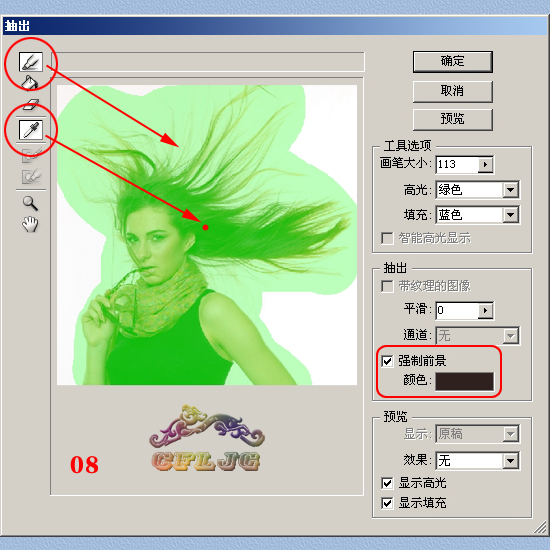Select the Fill bucket tool
Viewport: 550px width, 550px height.
tap(29, 82)
